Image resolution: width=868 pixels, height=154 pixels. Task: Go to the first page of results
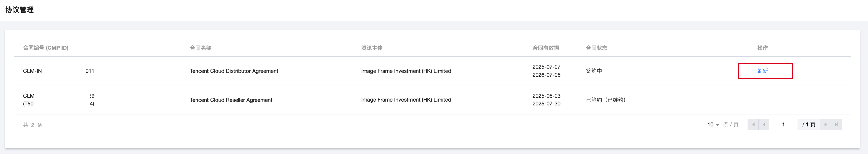[753, 125]
